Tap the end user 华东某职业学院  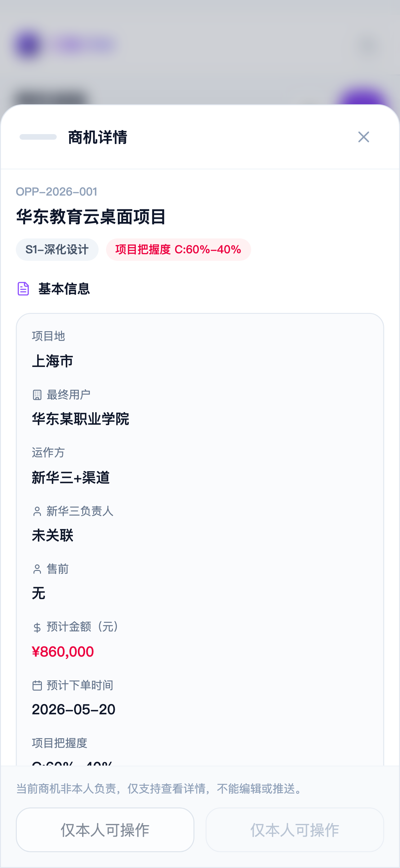[x=81, y=419]
